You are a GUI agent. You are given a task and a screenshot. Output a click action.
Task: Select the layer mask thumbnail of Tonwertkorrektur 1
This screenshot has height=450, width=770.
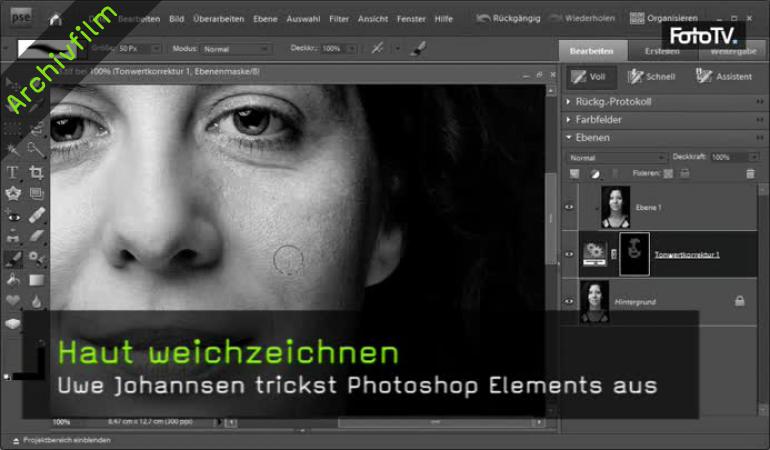pyautogui.click(x=634, y=254)
